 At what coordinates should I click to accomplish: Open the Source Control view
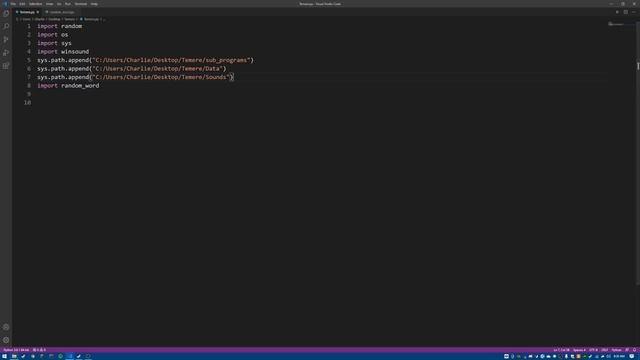(6, 40)
